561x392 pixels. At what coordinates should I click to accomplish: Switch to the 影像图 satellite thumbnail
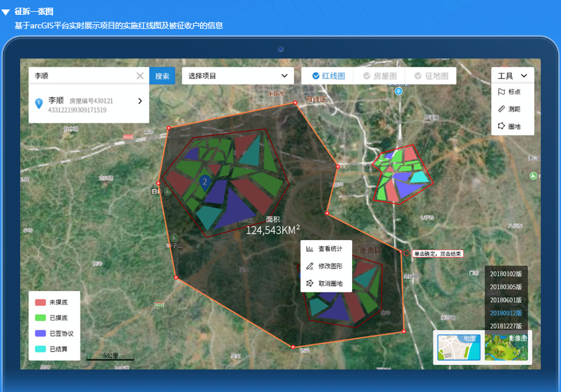click(x=506, y=347)
